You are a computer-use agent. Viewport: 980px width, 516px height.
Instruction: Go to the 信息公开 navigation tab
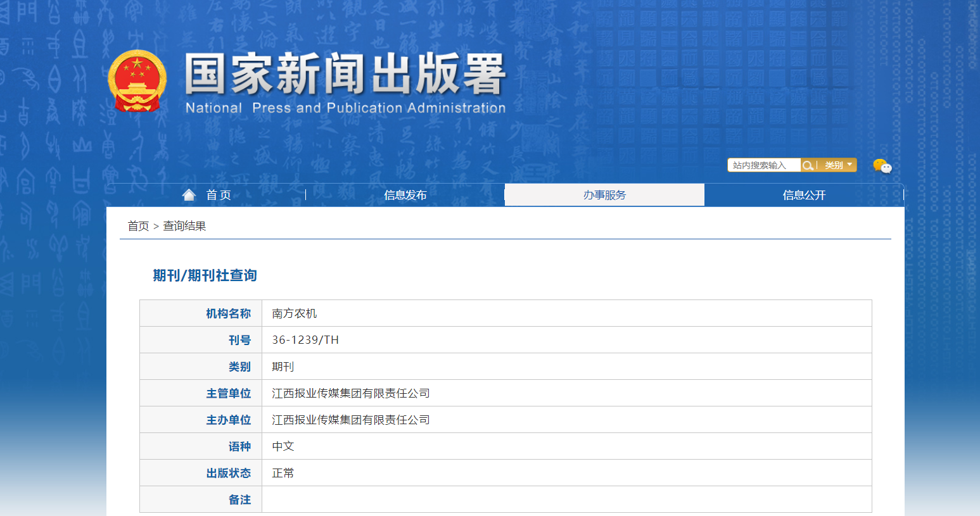804,195
